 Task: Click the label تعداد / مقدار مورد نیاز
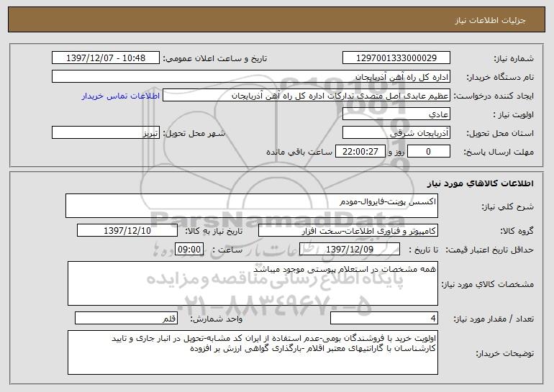[494, 319]
